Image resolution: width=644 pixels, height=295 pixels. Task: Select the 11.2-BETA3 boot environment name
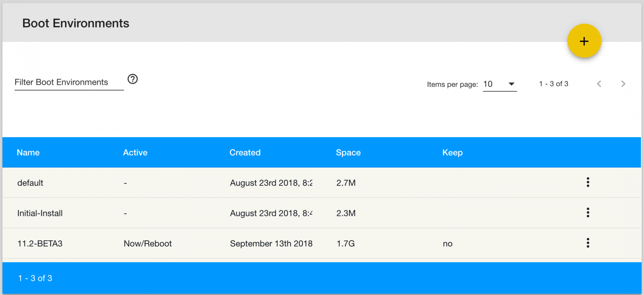(40, 244)
